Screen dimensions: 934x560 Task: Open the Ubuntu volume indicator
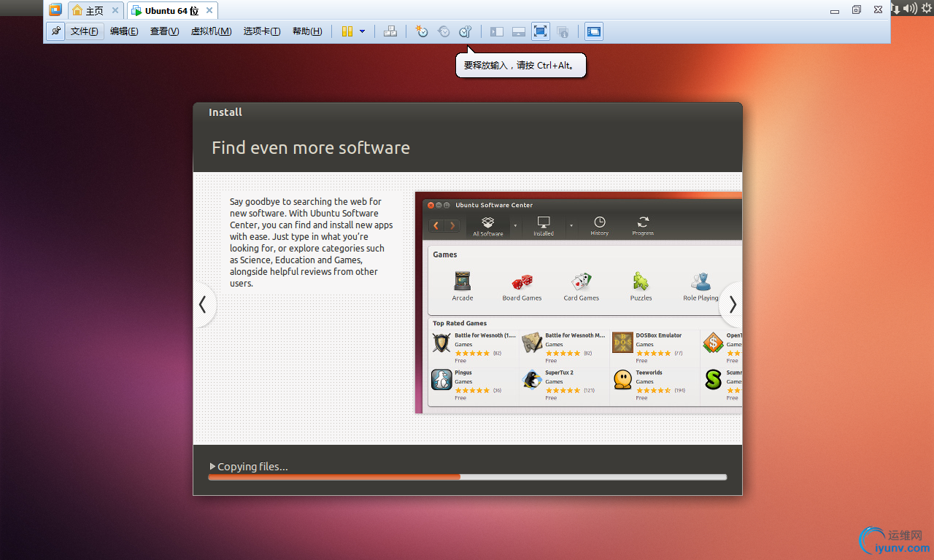tap(910, 8)
